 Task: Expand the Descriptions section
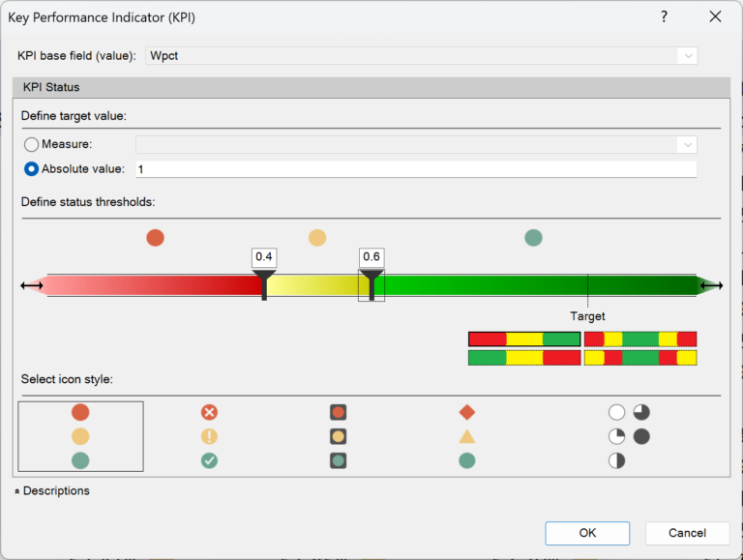click(x=51, y=490)
